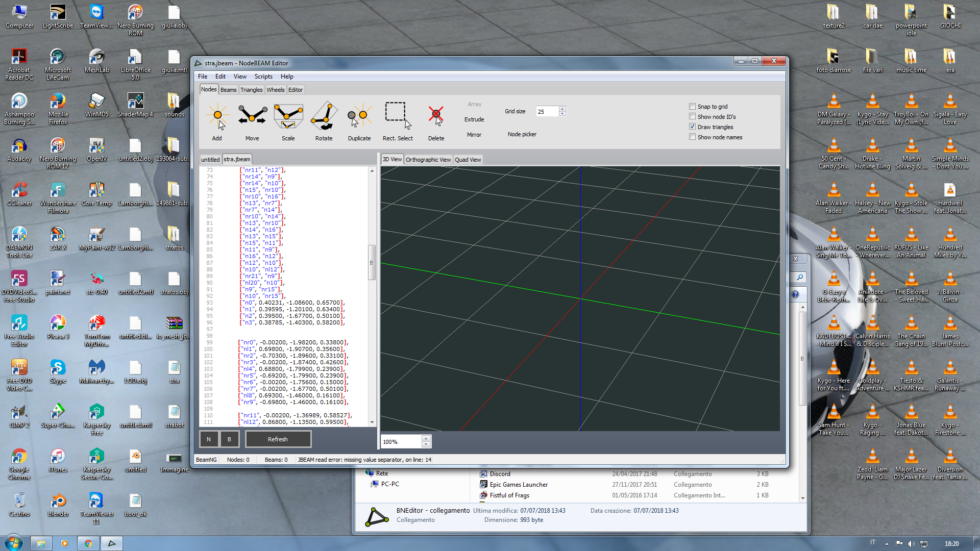Enable Snap to grid checkbox
This screenshot has width=980, height=551.
[x=693, y=107]
